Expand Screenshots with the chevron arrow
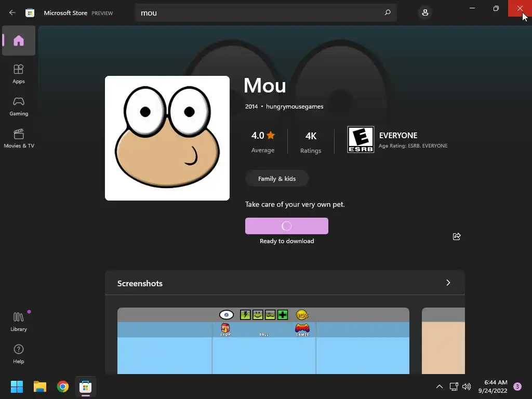Viewport: 532px width, 399px height. (448, 283)
